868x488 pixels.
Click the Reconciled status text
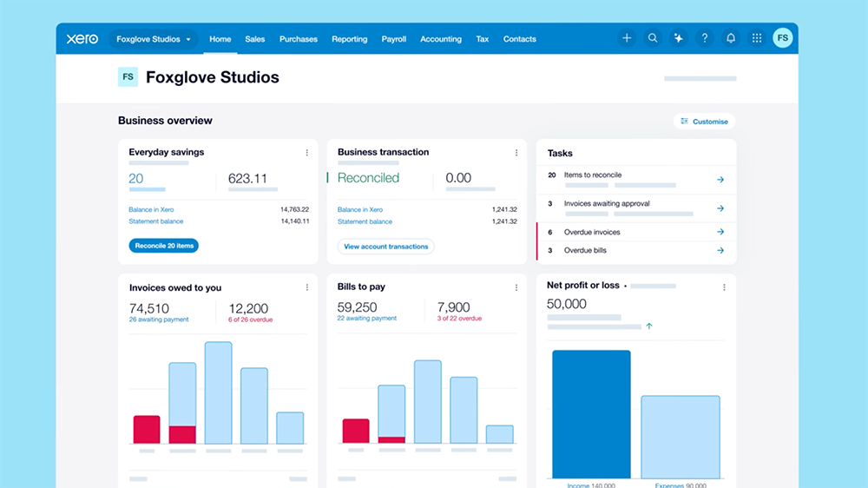368,178
